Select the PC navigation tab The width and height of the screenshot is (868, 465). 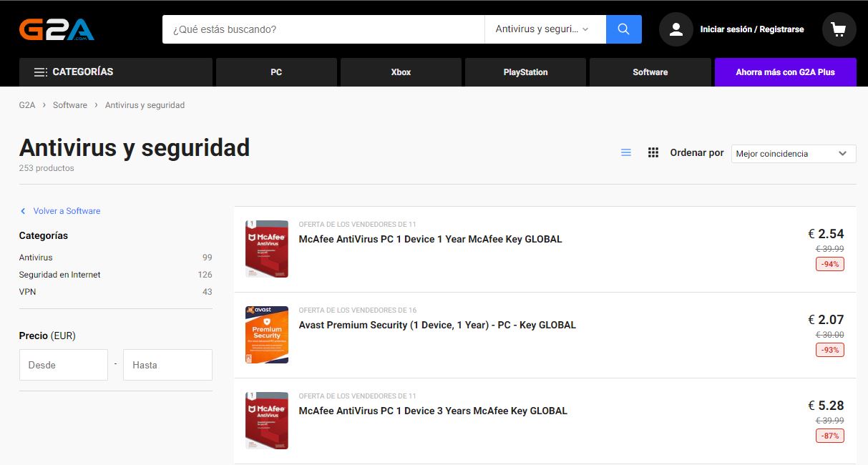(276, 72)
